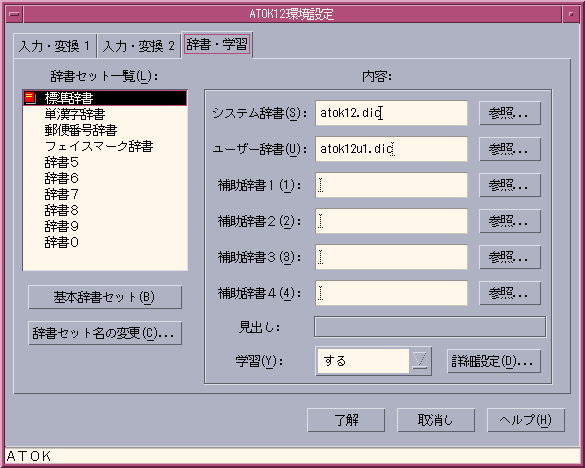Focus the システム辞書 field with atok12.dic
This screenshot has width=585, height=468.
391,113
